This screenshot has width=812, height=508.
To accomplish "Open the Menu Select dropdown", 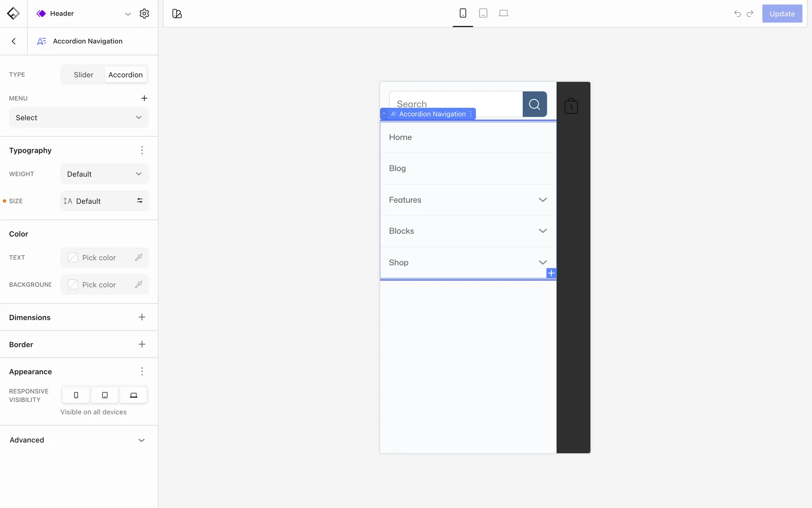I will click(x=79, y=117).
